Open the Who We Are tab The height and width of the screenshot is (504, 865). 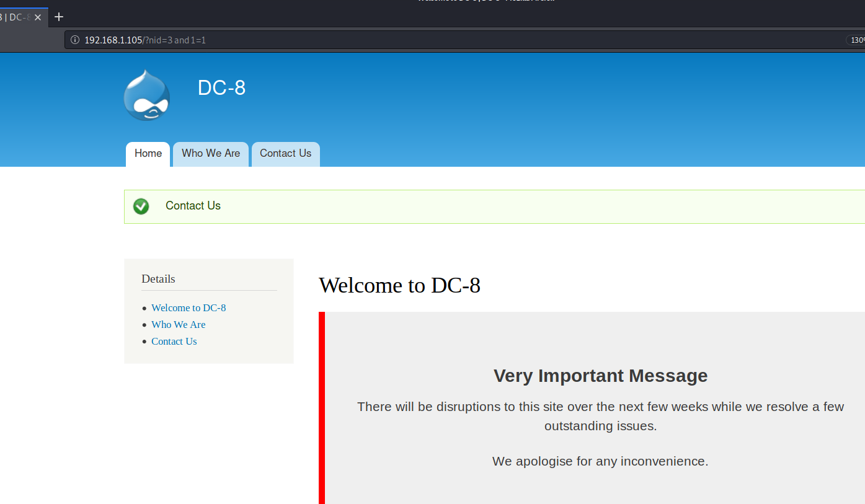pyautogui.click(x=211, y=154)
